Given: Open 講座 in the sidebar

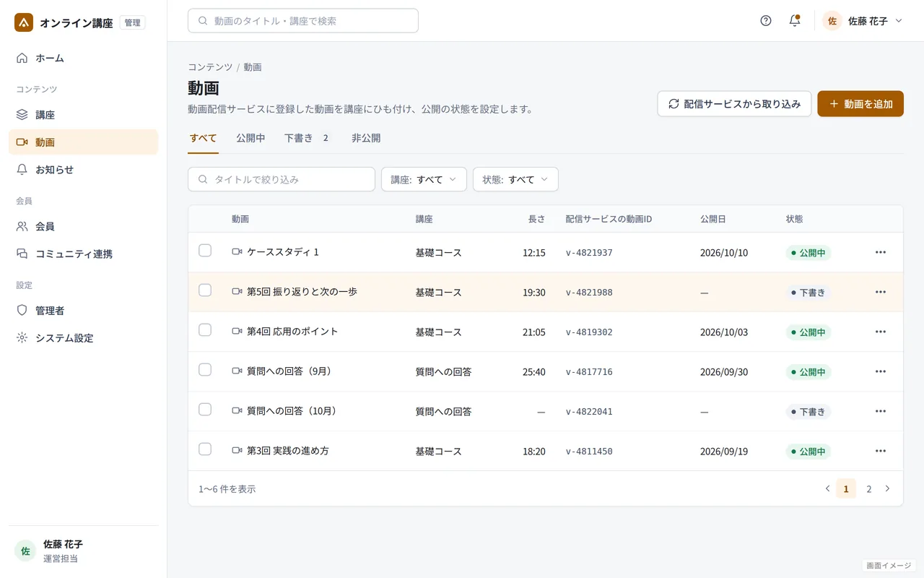Looking at the screenshot, I should pos(84,114).
